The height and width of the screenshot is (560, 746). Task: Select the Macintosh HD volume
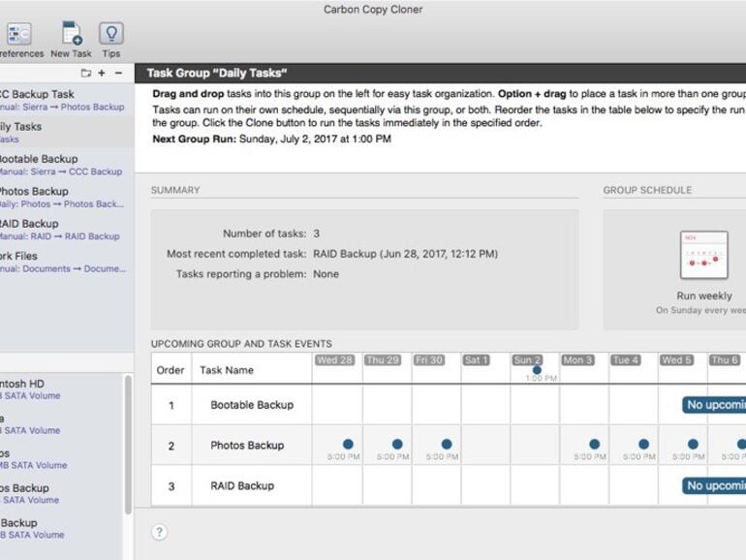tap(62, 389)
